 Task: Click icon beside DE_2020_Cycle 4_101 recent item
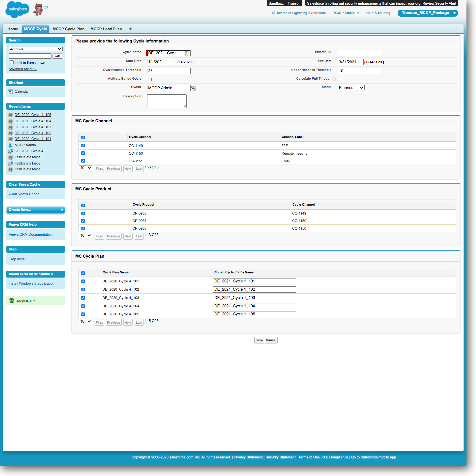coord(10,139)
